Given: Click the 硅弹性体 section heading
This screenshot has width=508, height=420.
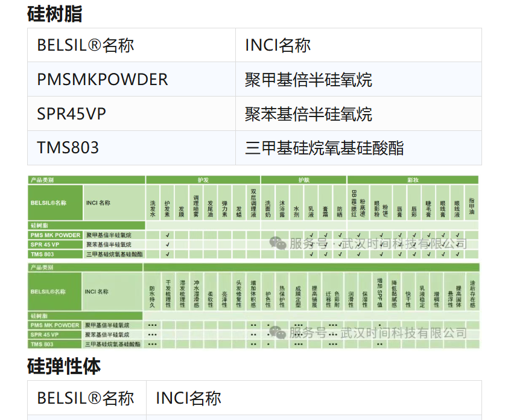Looking at the screenshot, I should (x=64, y=366).
